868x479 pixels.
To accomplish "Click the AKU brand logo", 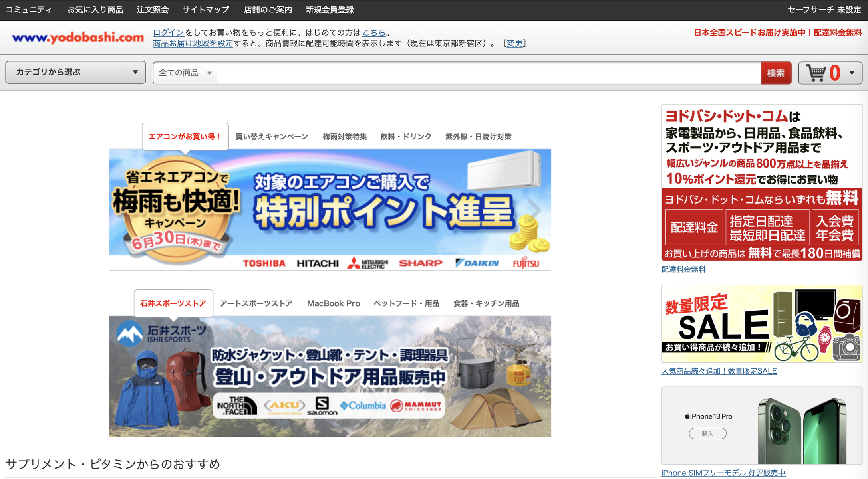I will point(284,406).
